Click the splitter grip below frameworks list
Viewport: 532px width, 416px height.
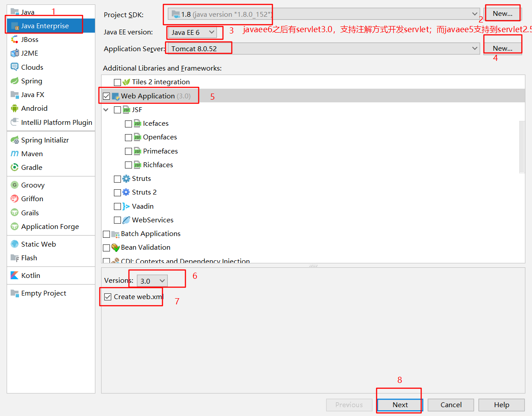pos(313,266)
